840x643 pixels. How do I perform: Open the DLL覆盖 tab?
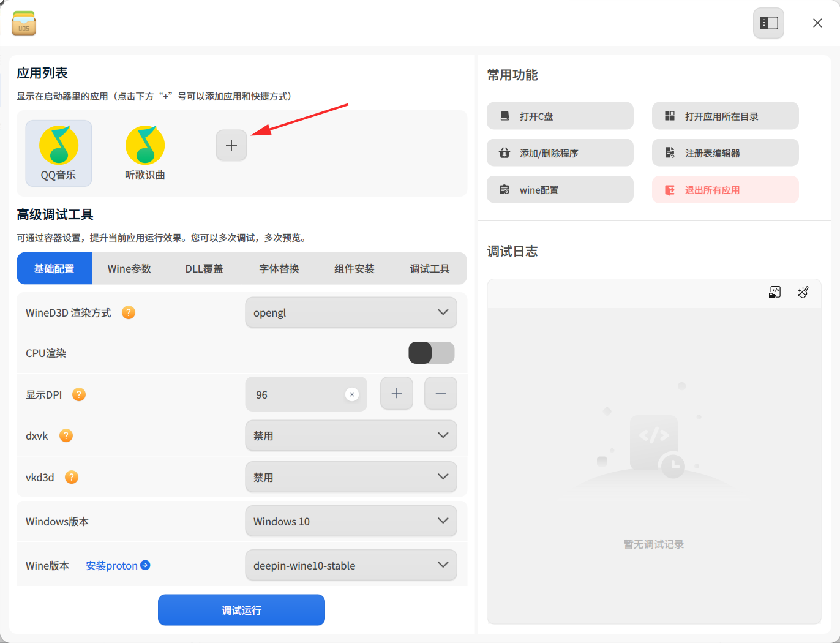click(204, 268)
